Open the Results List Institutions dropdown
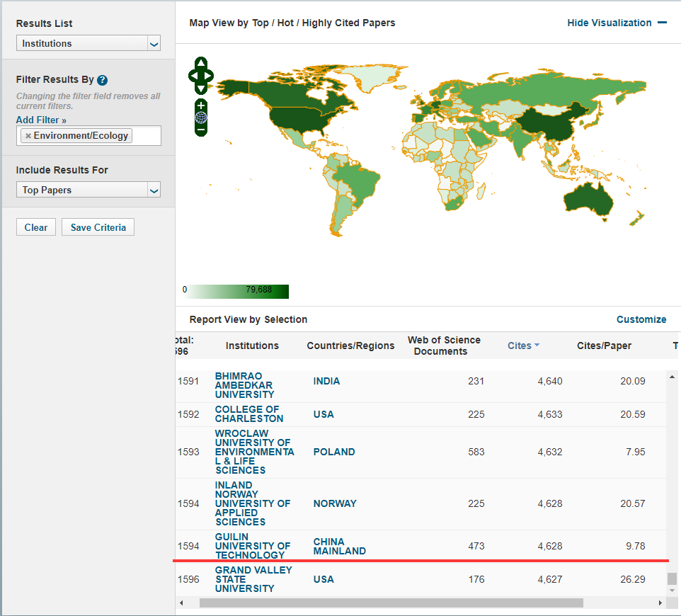 tap(88, 44)
